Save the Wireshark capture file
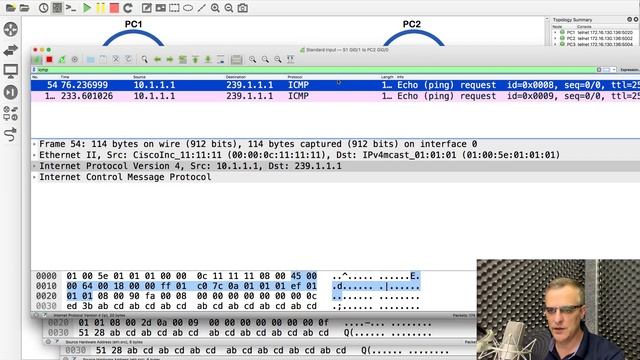Image resolution: width=640 pixels, height=360 pixels. [103, 60]
